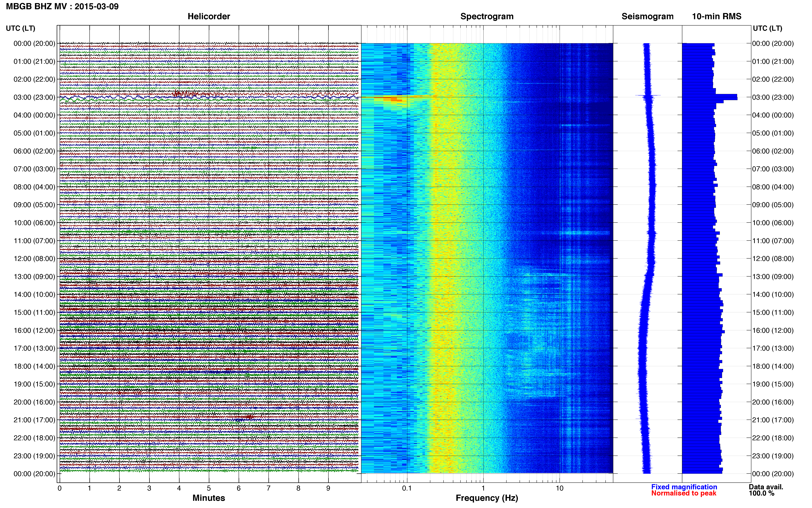
Task: Click the 'Frequency (Hz)' axis title
Action: pyautogui.click(x=487, y=498)
